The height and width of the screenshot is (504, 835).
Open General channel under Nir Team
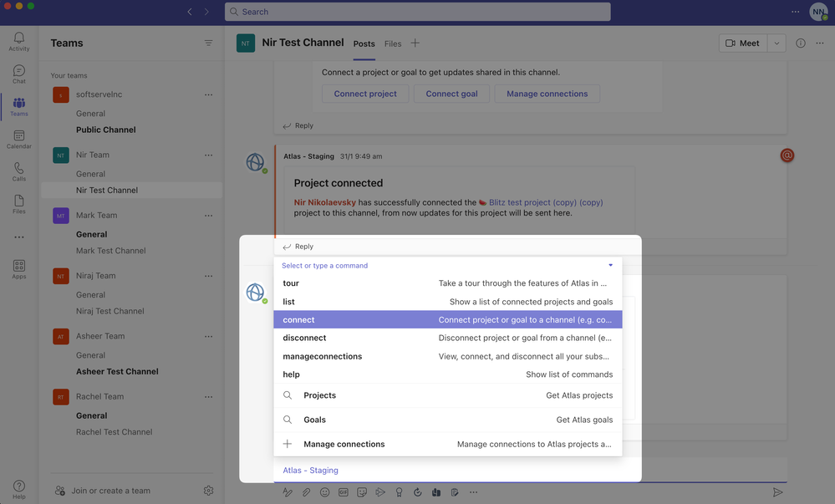coord(90,174)
